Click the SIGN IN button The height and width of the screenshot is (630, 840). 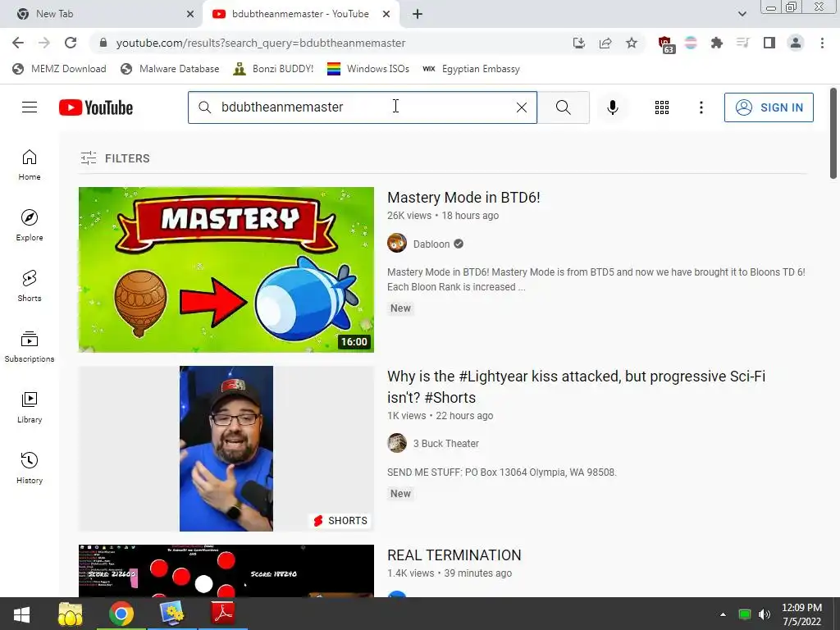click(769, 107)
